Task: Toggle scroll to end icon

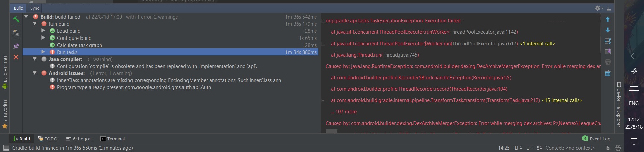Action: coord(607,52)
